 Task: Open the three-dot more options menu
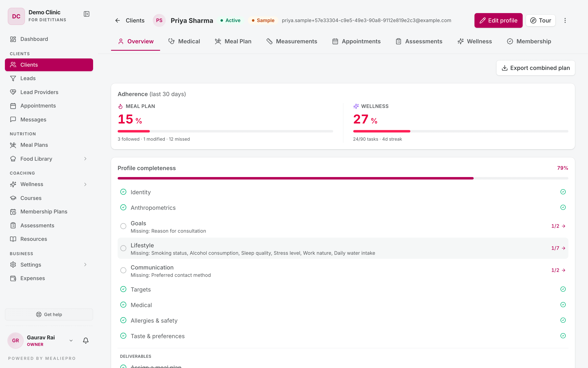[565, 20]
